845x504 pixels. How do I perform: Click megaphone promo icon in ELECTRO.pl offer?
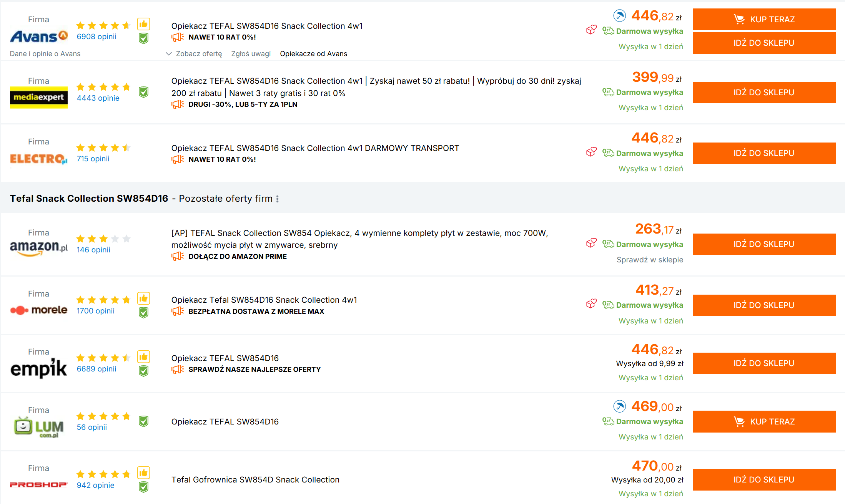tap(178, 159)
